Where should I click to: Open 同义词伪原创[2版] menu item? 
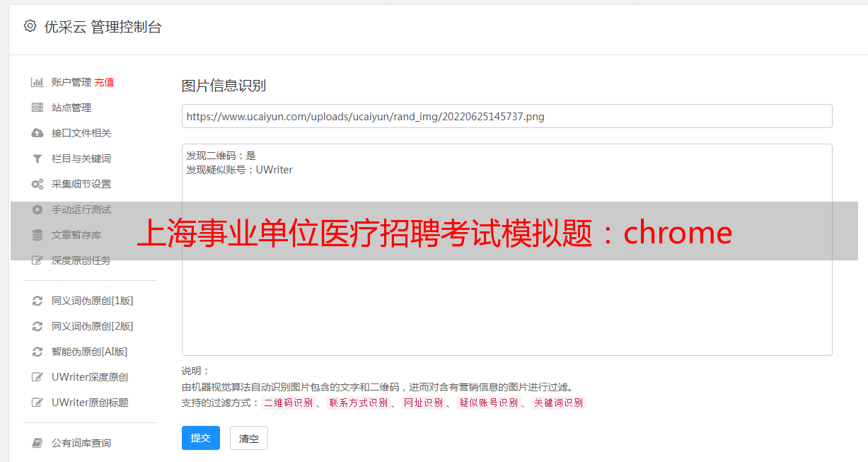(92, 326)
